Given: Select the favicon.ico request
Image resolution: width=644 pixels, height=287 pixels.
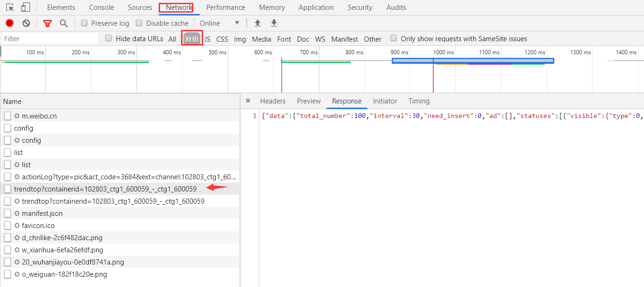Looking at the screenshot, I should [120, 225].
